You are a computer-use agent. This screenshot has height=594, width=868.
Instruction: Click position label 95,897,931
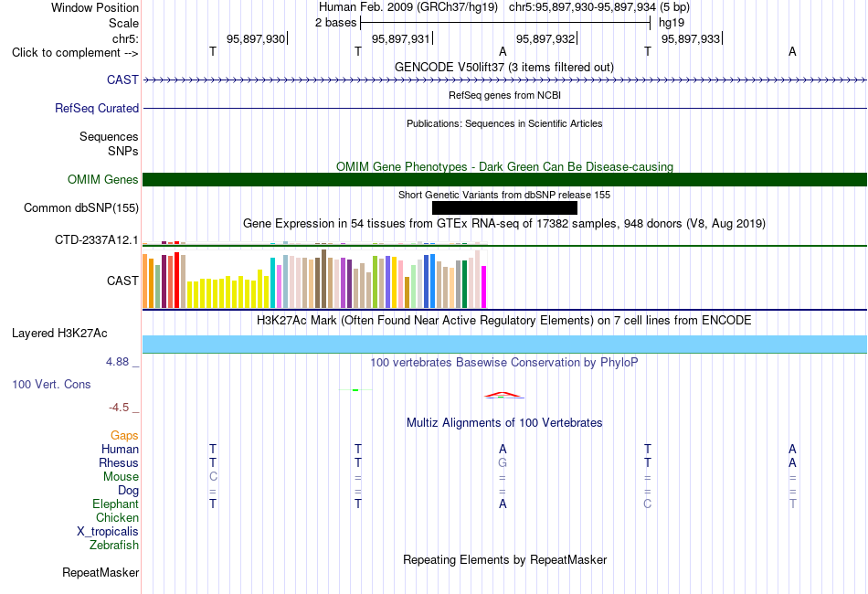click(401, 38)
